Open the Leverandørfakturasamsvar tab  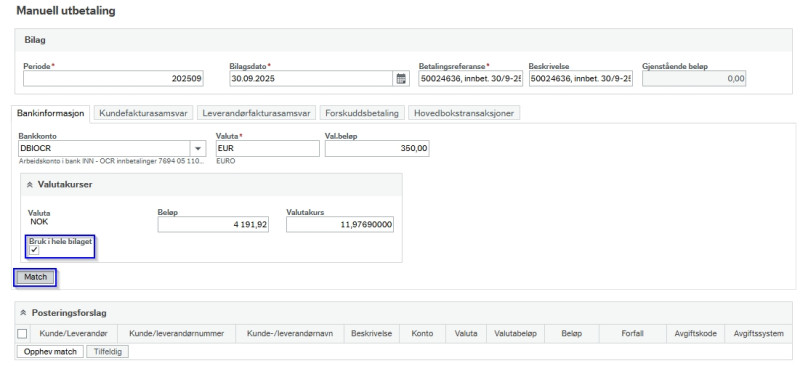coord(256,113)
